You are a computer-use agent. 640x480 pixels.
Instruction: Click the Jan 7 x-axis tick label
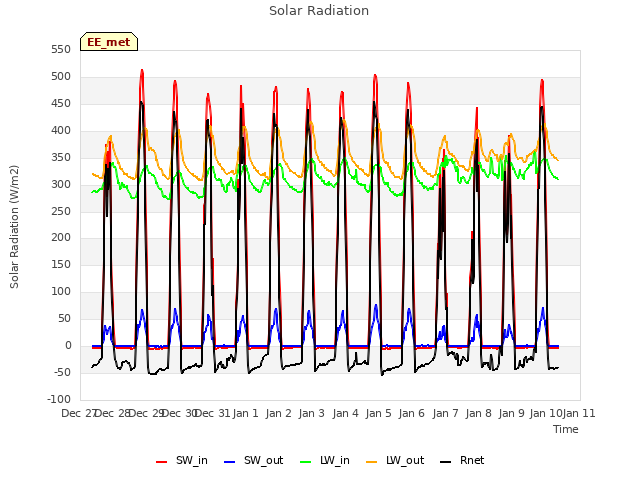445,413
